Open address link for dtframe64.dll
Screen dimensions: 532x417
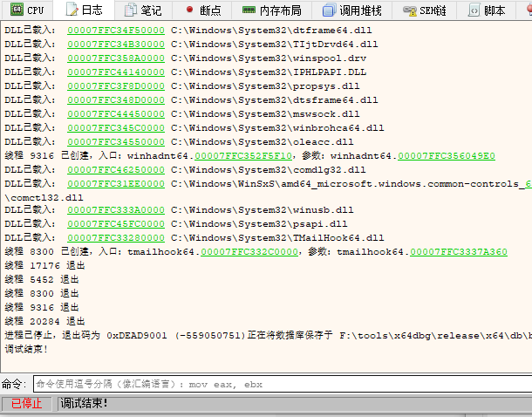tap(115, 30)
